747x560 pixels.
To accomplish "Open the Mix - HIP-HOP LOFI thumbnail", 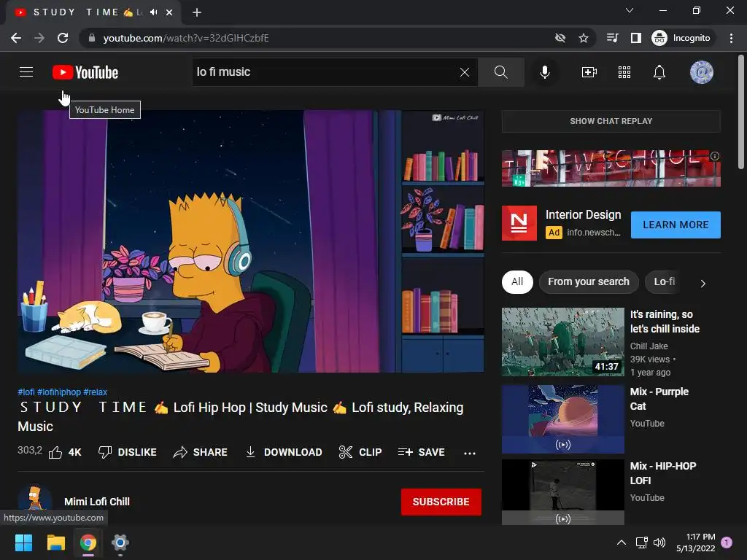I will click(562, 492).
